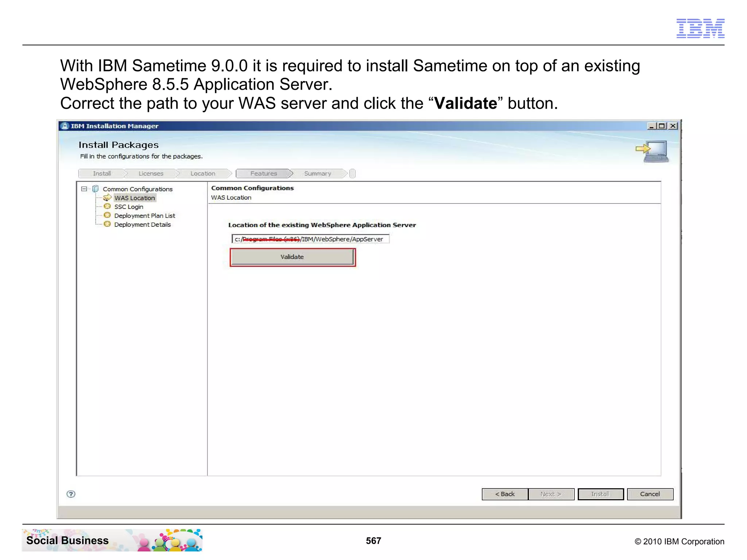
Task: Maximize the IBM Installation Manager window
Action: (x=662, y=126)
